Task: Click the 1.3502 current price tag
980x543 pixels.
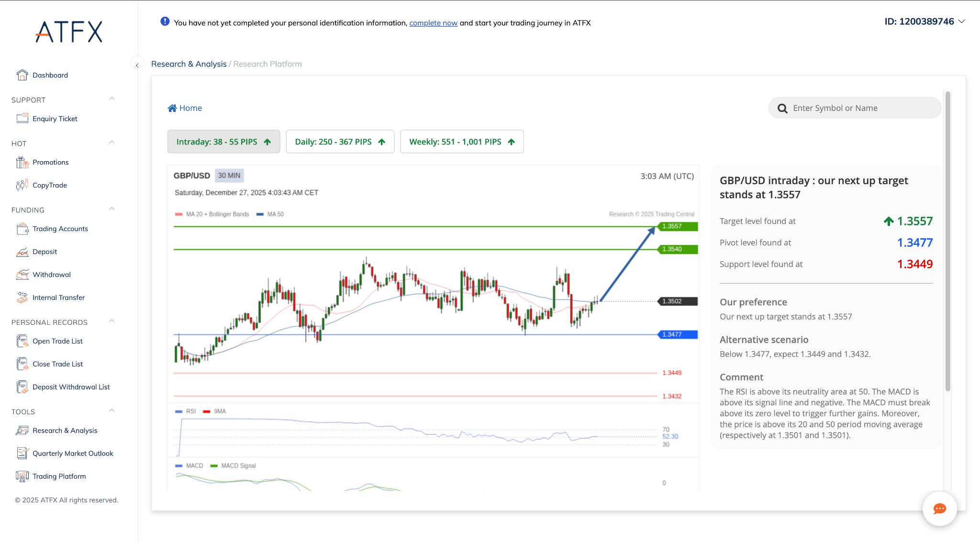Action: (x=677, y=301)
